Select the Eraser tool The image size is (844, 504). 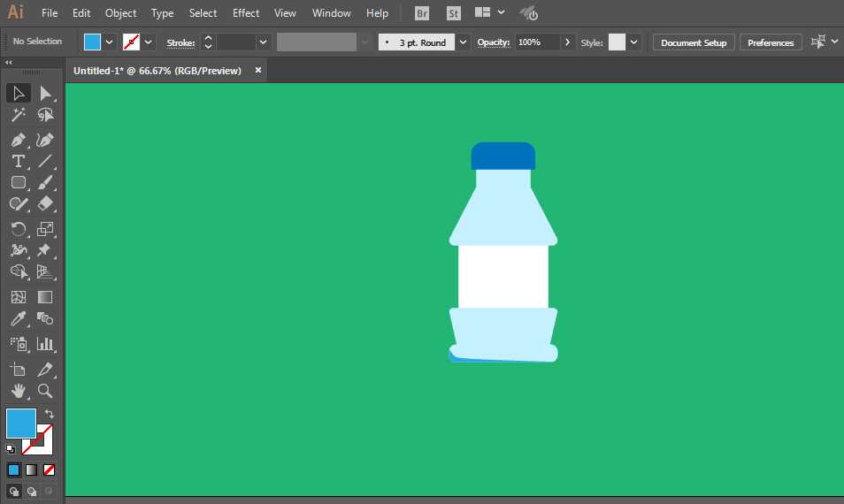[45, 203]
